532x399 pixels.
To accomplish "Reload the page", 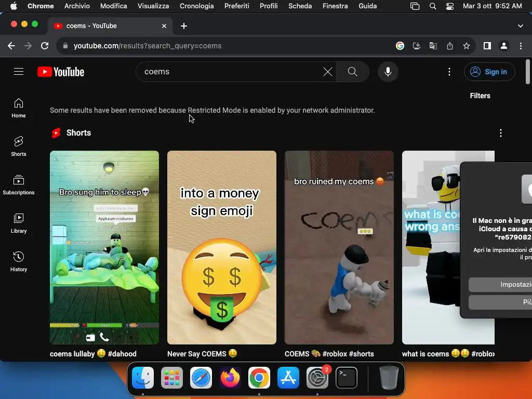I will (45, 46).
